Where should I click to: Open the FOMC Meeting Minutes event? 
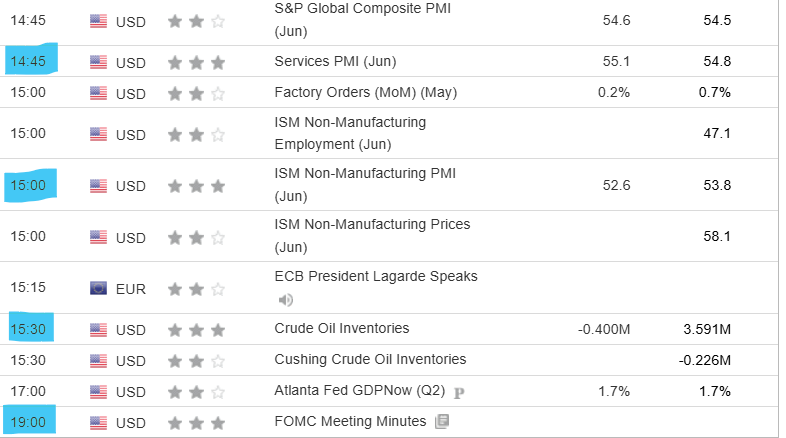[350, 421]
